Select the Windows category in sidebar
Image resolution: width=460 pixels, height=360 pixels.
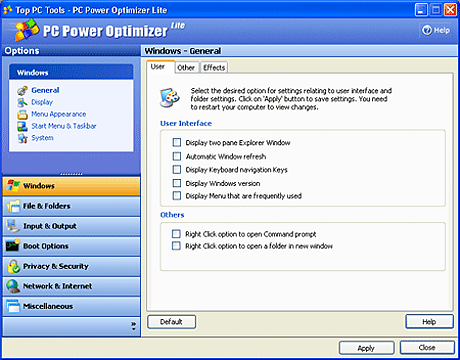71,186
